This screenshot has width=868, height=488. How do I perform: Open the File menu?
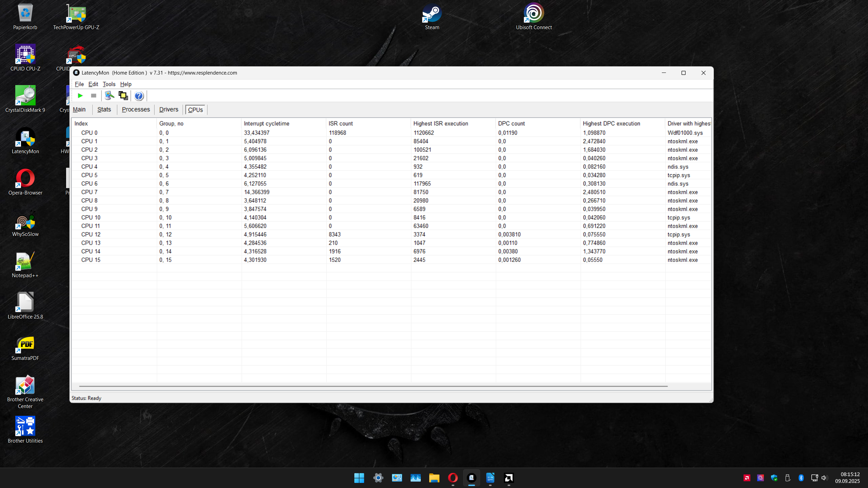[x=79, y=84]
